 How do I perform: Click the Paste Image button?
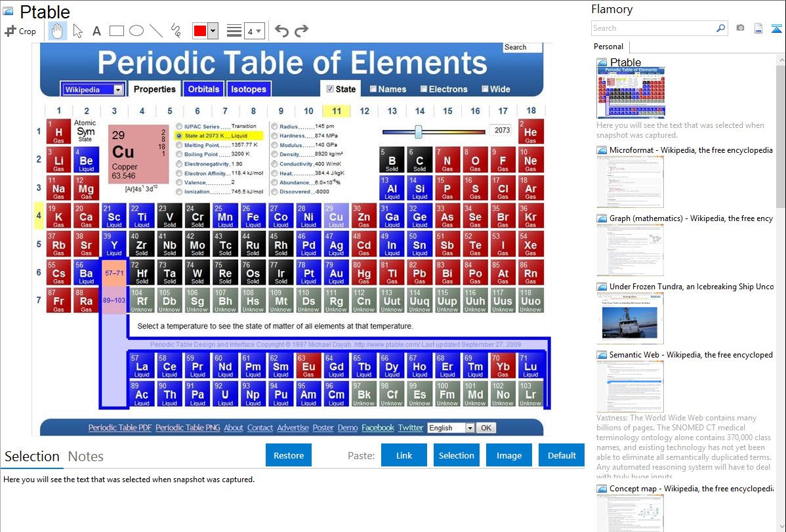[x=508, y=455]
